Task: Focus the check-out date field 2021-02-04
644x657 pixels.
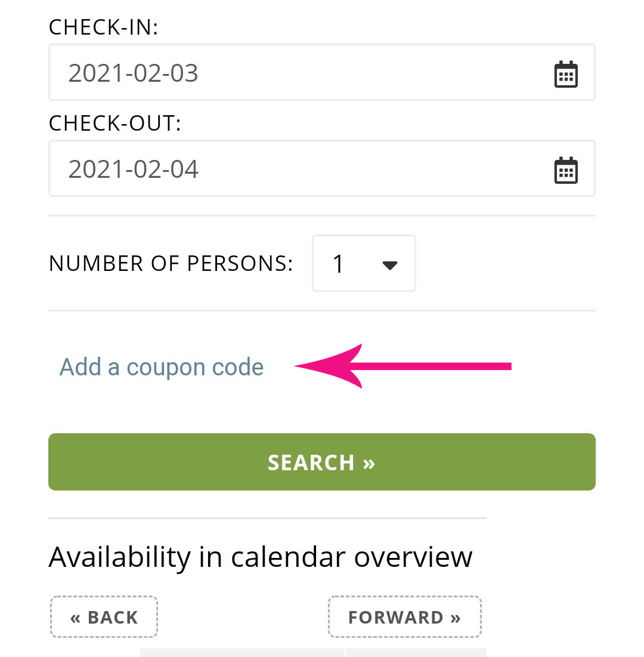Action: coord(321,168)
